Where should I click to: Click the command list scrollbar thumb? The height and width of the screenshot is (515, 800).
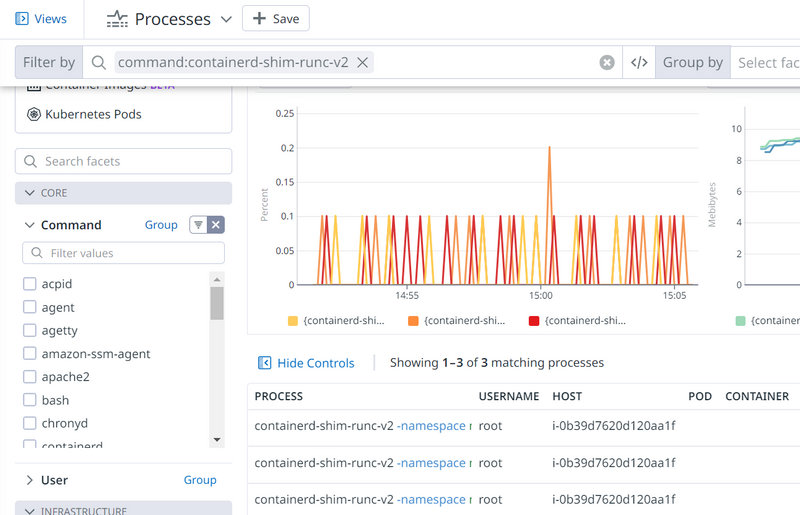pos(217,303)
